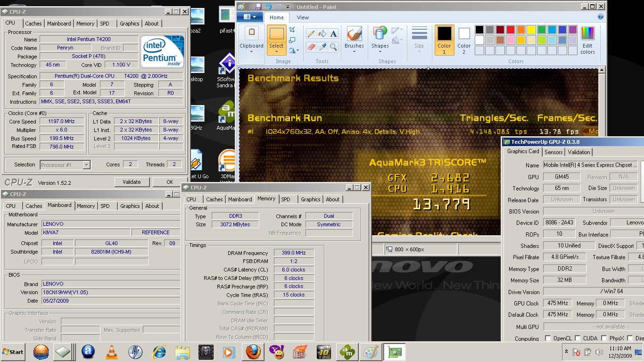Screen dimensions: 644x362
Task: Expand the Clipboard dropdown arrow
Action: pyautogui.click(x=251, y=52)
